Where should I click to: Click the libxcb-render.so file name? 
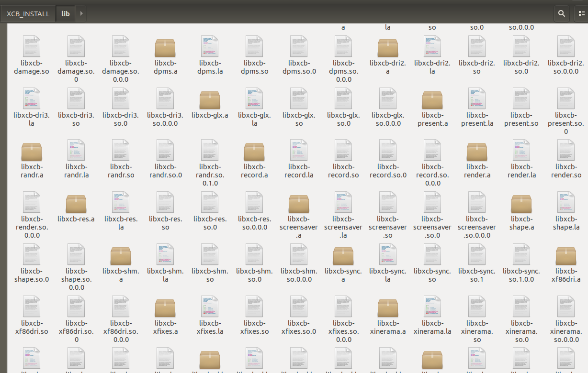point(566,171)
